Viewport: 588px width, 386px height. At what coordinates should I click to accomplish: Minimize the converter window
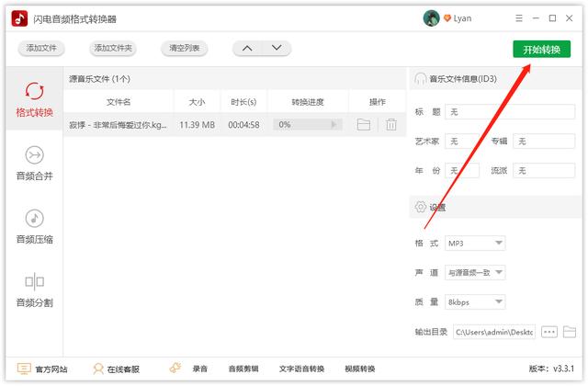point(536,18)
